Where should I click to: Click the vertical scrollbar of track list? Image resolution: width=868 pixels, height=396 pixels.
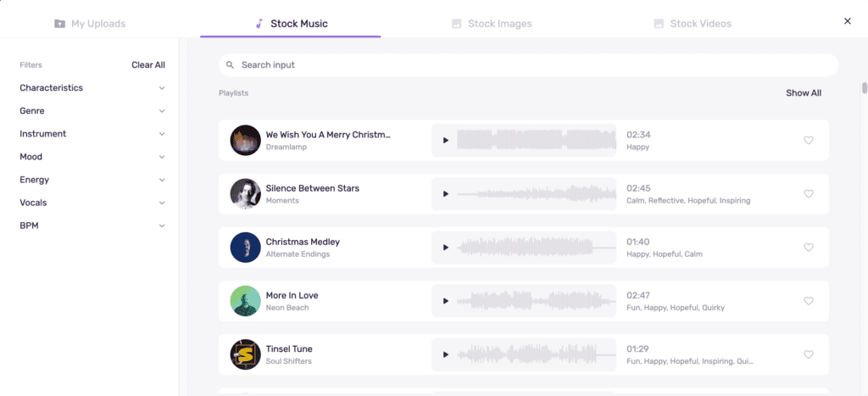[x=864, y=89]
